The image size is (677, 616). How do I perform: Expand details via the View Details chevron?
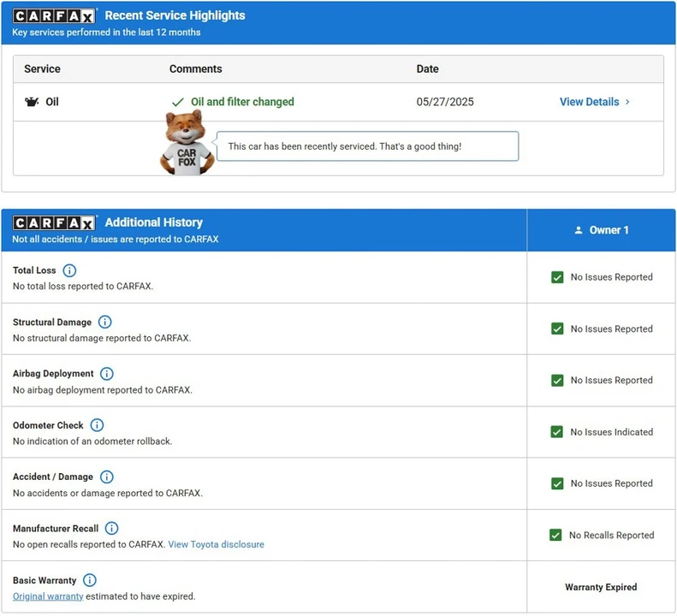(x=627, y=102)
